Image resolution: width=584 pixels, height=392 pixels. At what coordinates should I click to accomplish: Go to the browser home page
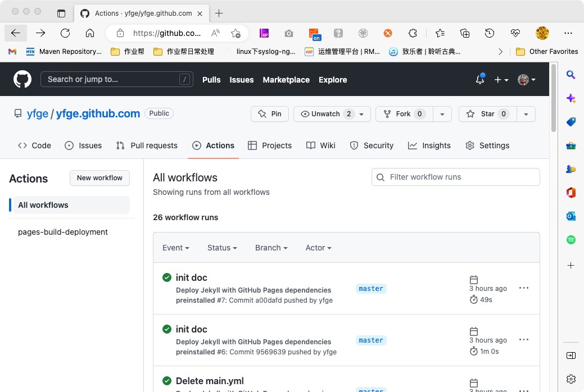pos(90,33)
